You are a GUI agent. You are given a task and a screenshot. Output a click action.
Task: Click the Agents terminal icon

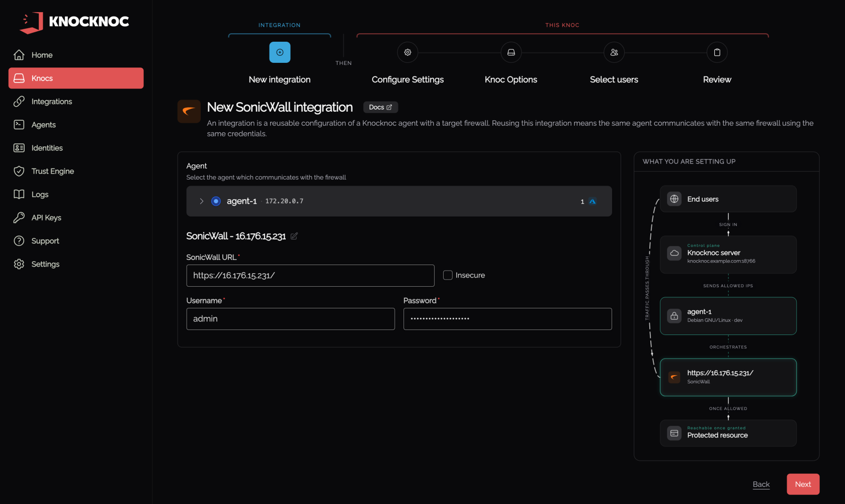click(19, 124)
